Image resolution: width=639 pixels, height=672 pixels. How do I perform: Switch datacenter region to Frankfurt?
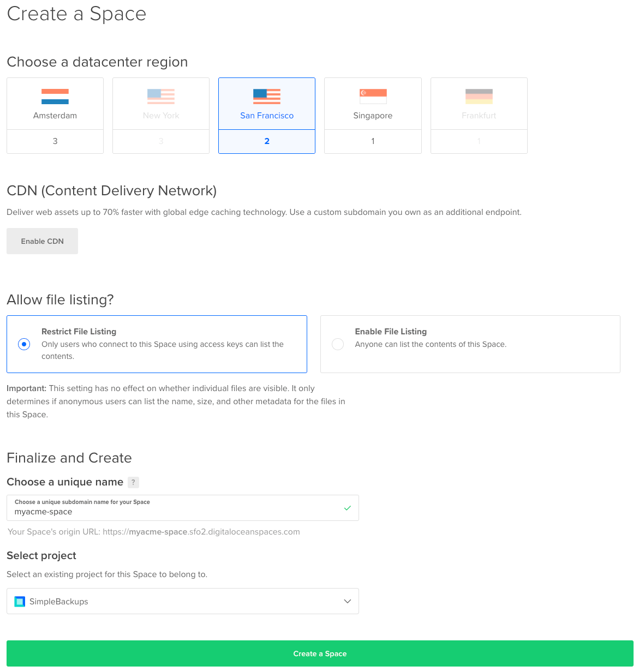[479, 115]
